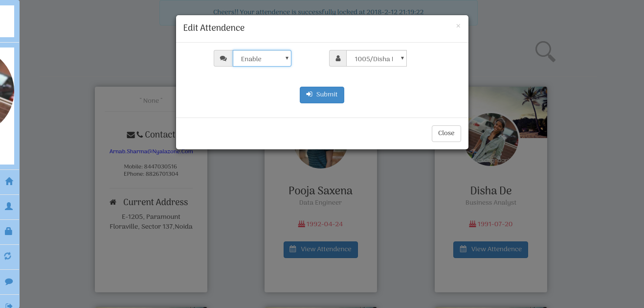Open the chat bubble sidebar icon

pos(9,282)
